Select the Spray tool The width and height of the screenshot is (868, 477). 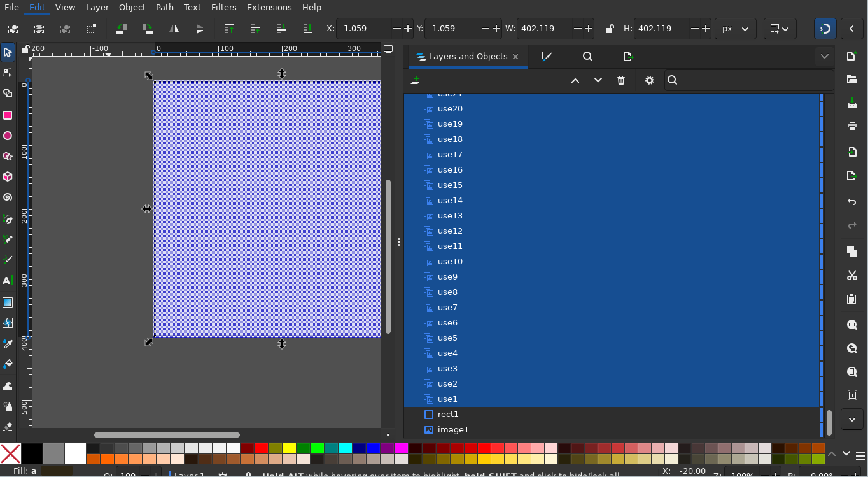click(x=8, y=406)
